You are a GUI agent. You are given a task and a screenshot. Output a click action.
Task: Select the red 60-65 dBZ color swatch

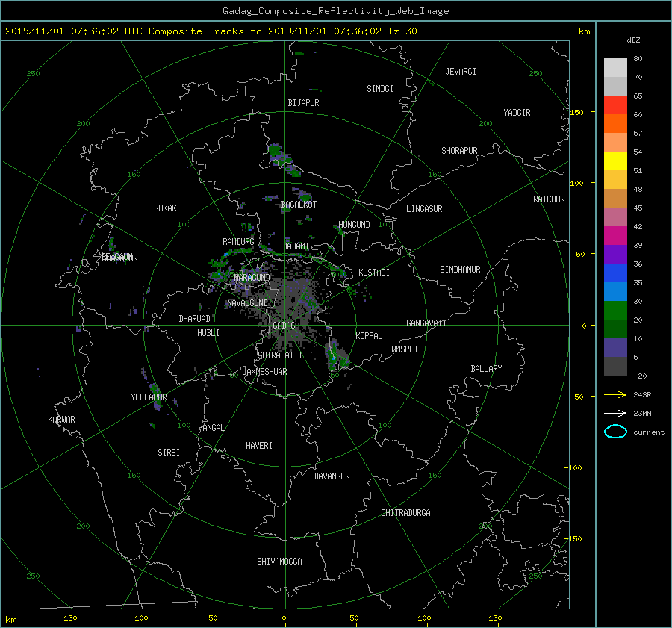point(615,105)
